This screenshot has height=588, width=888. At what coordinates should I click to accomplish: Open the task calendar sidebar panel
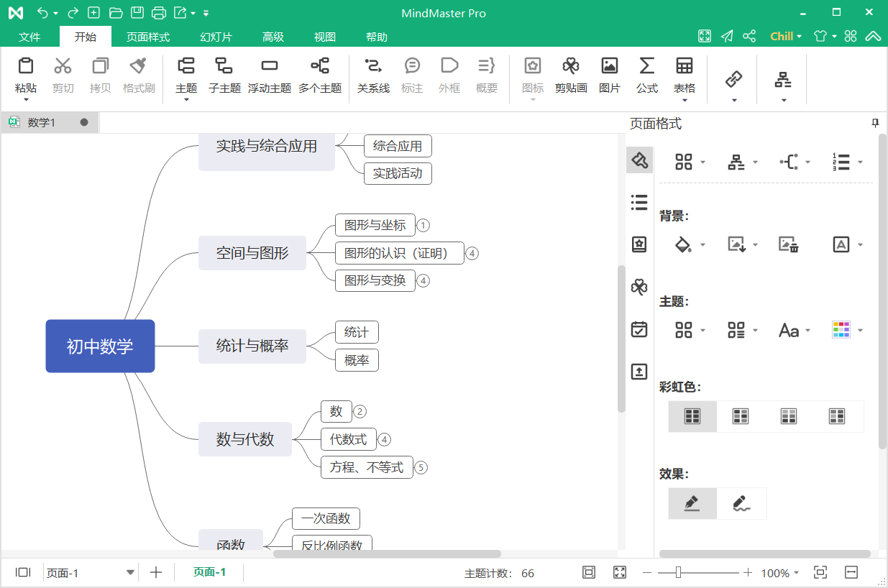[x=639, y=329]
